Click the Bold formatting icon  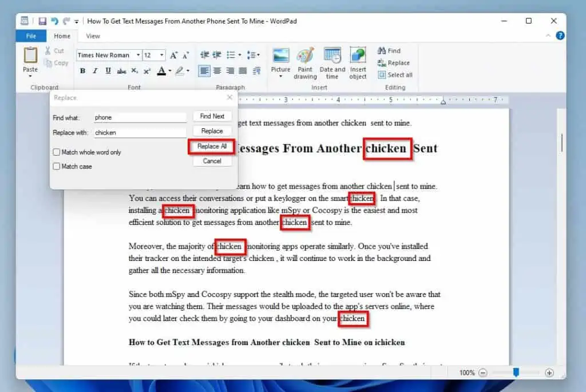click(82, 71)
